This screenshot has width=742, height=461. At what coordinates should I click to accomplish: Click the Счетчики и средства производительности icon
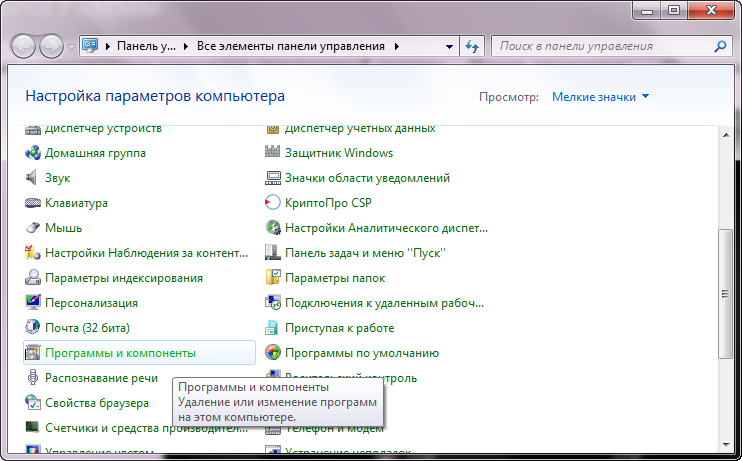(33, 427)
